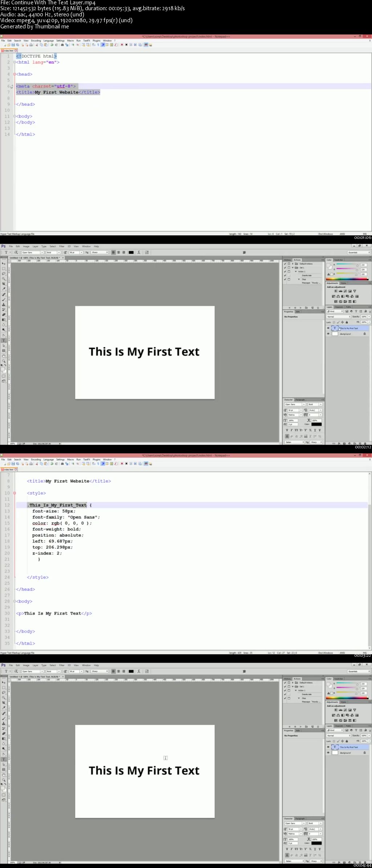
Task: Toggle Faux Bold in 00:02:12 Character panel
Action: [x=287, y=430]
